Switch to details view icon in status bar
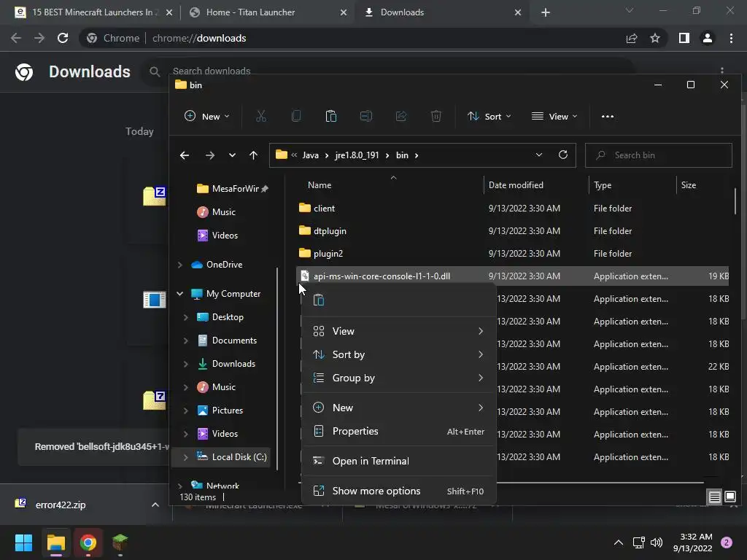 point(715,497)
